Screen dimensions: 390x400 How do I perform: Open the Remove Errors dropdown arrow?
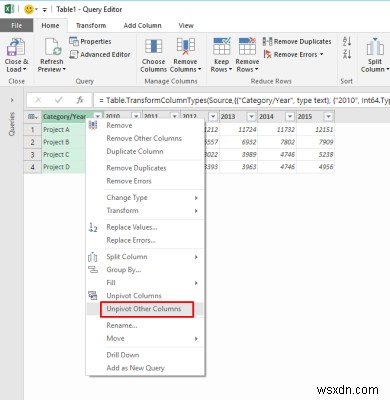click(x=321, y=54)
